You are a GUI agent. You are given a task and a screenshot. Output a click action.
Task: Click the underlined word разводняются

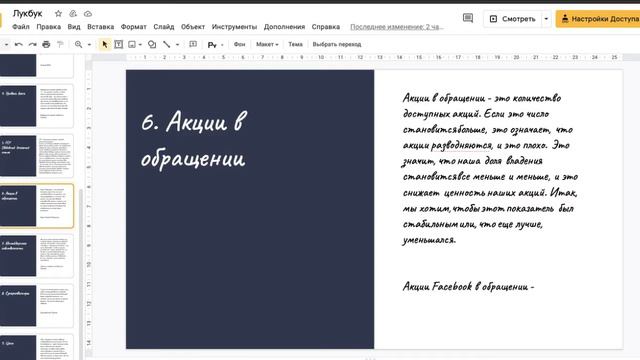coord(461,145)
